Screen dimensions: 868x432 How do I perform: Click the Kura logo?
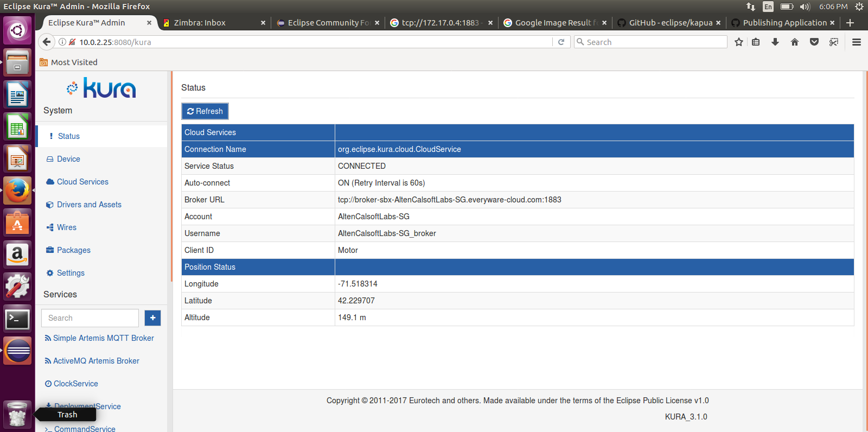pyautogui.click(x=101, y=88)
